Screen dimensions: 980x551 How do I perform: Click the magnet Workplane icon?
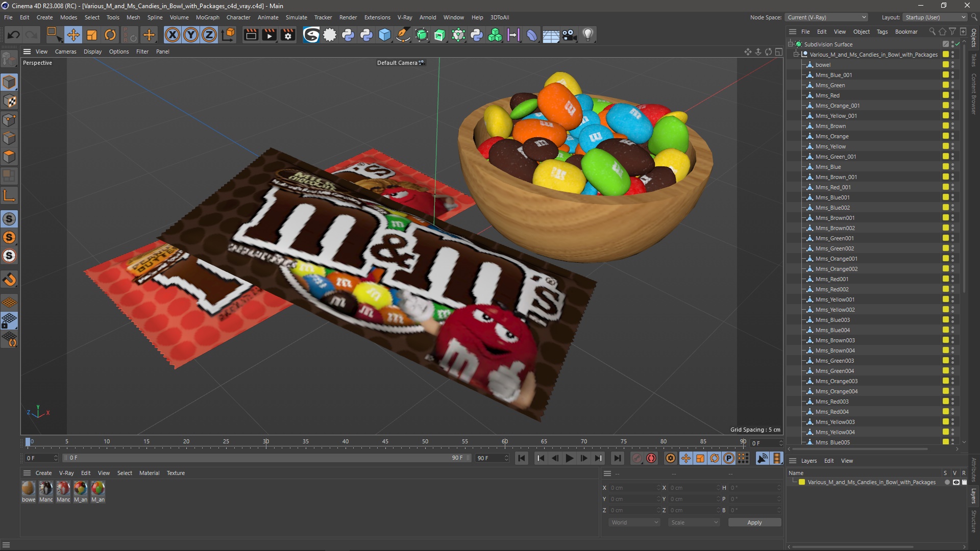pos(9,280)
